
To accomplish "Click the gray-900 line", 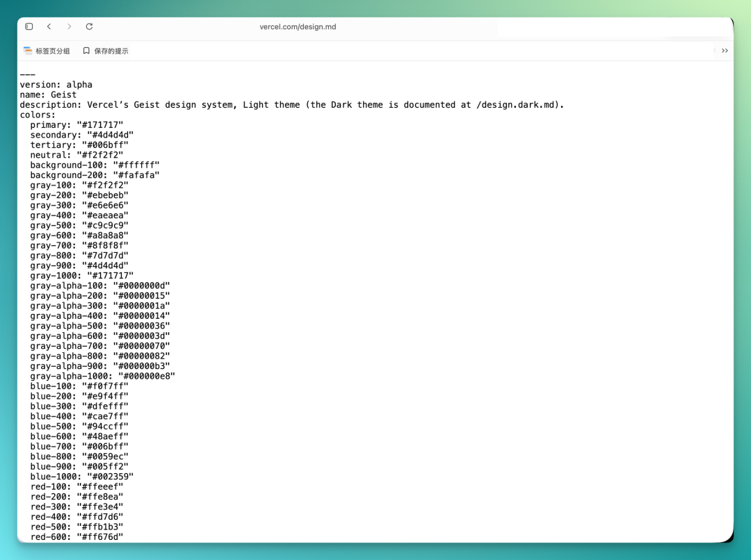I will click(x=79, y=265).
